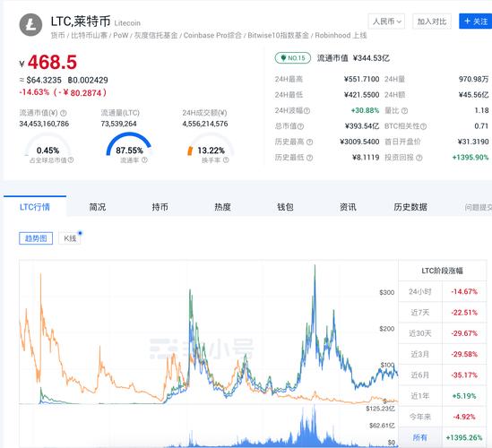Click the blue 关注 follow button
Screen dimensions: 492x448
pyautogui.click(x=476, y=22)
